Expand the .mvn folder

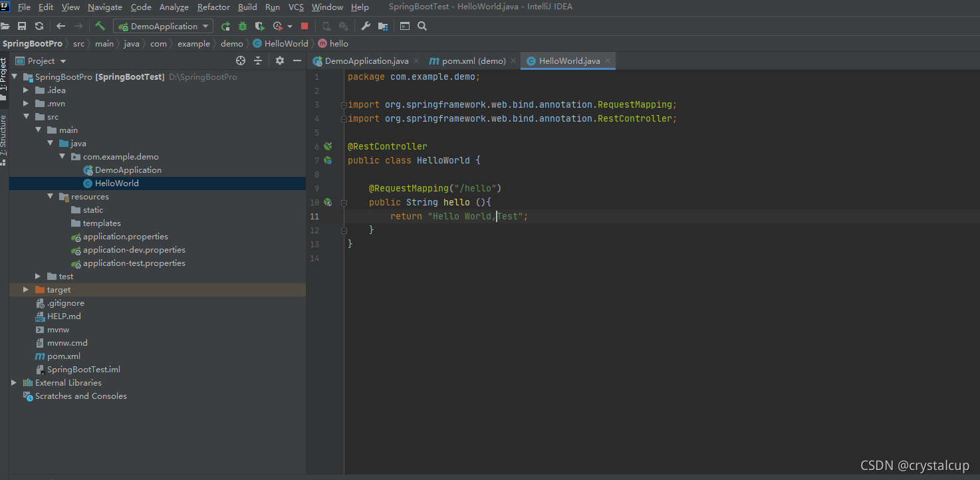click(x=27, y=103)
